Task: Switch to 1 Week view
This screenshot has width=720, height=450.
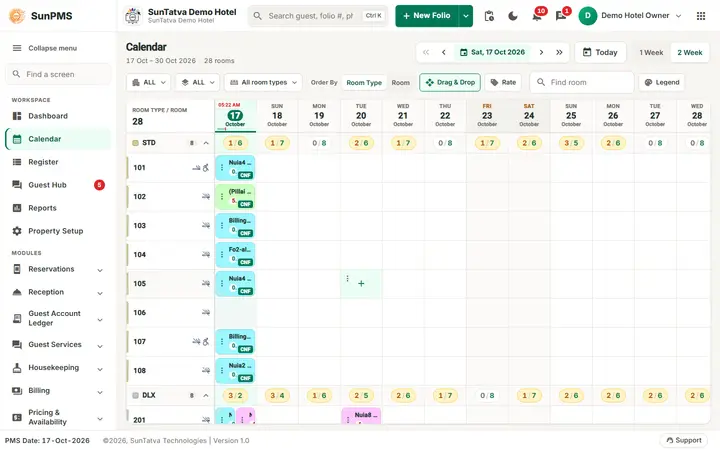Action: tap(651, 53)
